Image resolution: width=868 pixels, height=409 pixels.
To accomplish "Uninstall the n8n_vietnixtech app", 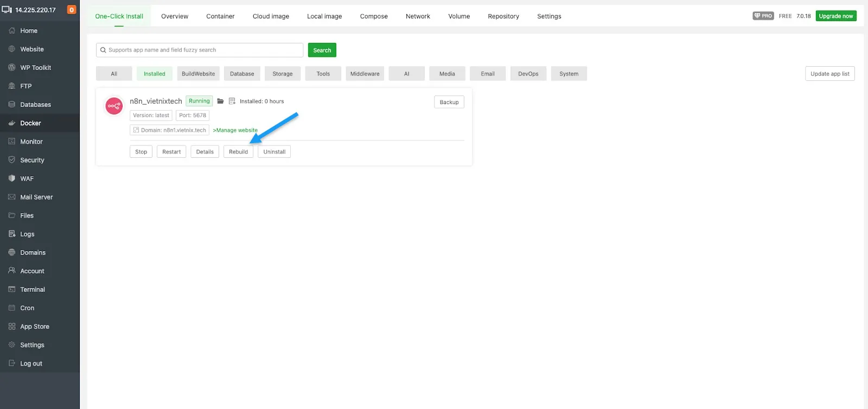I will coord(275,152).
